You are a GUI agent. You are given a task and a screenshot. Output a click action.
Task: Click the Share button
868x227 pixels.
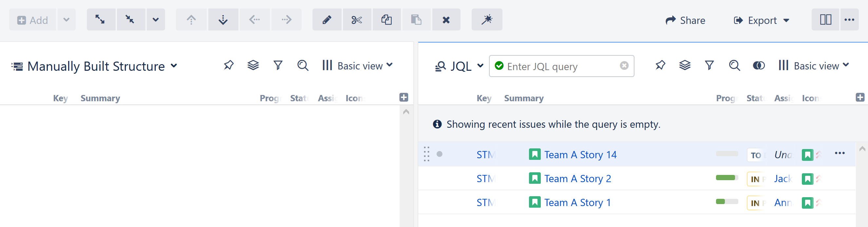[x=685, y=20]
